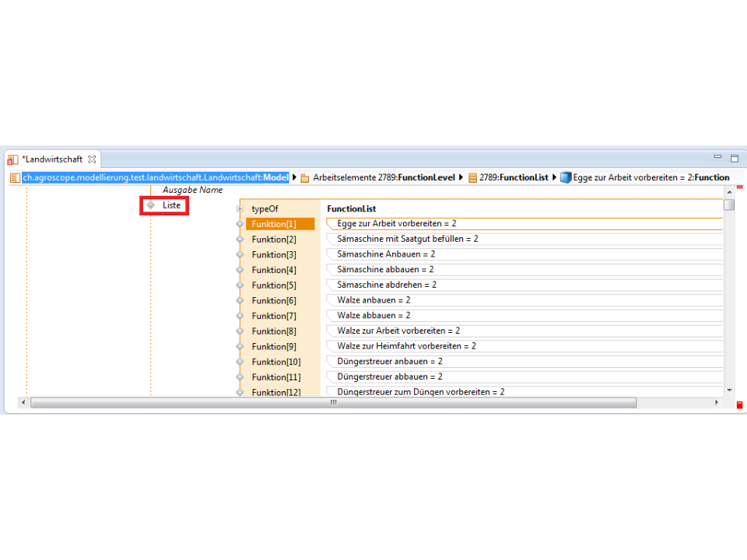The width and height of the screenshot is (747, 560).
Task: Click 'Walze anbauen = 2' entry
Action: [373, 300]
